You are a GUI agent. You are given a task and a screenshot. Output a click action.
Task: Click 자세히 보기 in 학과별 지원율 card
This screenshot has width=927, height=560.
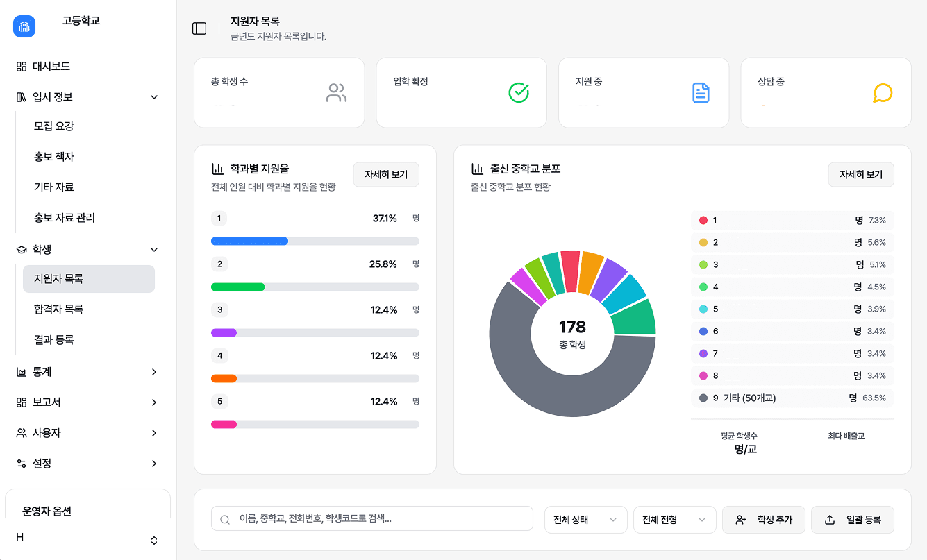386,175
